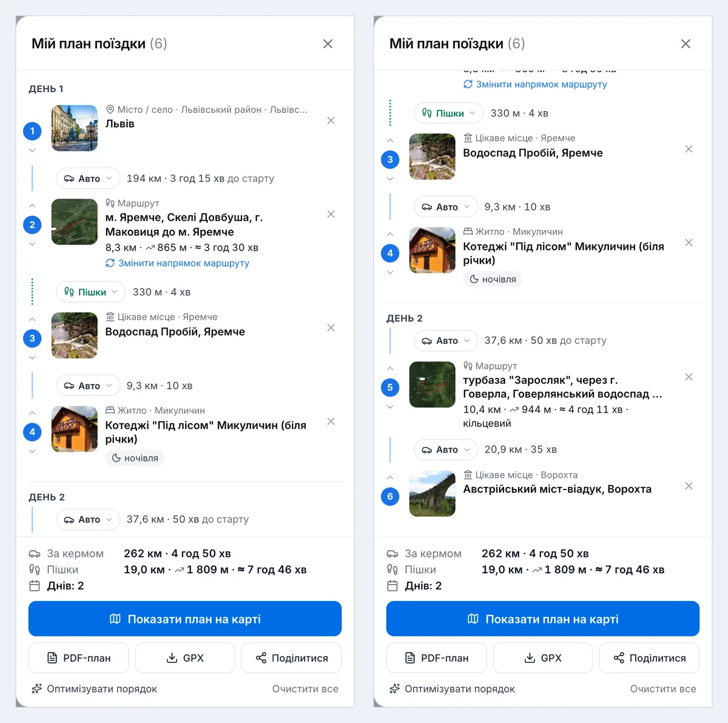Right panel: click Показати план на карті
The image size is (728, 723).
click(x=543, y=619)
